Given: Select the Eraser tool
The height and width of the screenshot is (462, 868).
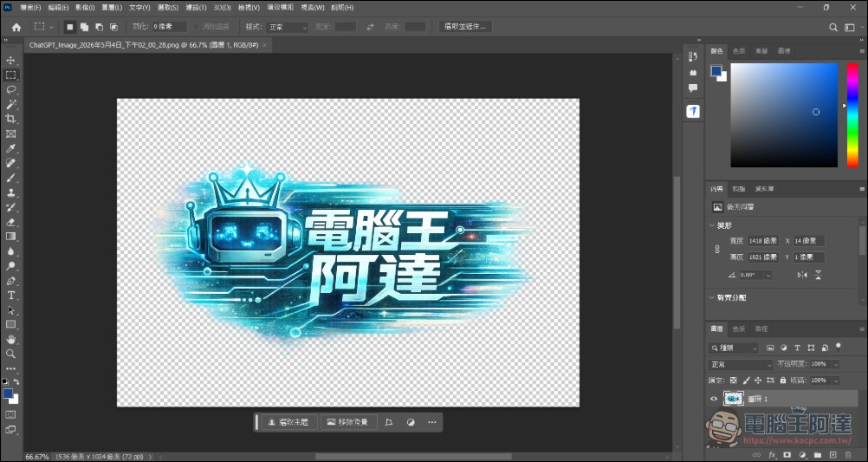Looking at the screenshot, I should (x=10, y=222).
